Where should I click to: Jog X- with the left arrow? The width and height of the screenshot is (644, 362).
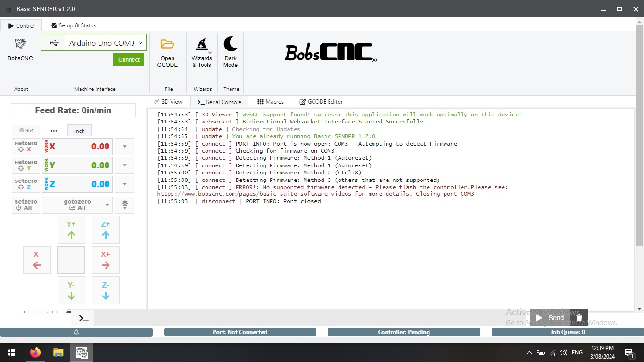(x=37, y=260)
